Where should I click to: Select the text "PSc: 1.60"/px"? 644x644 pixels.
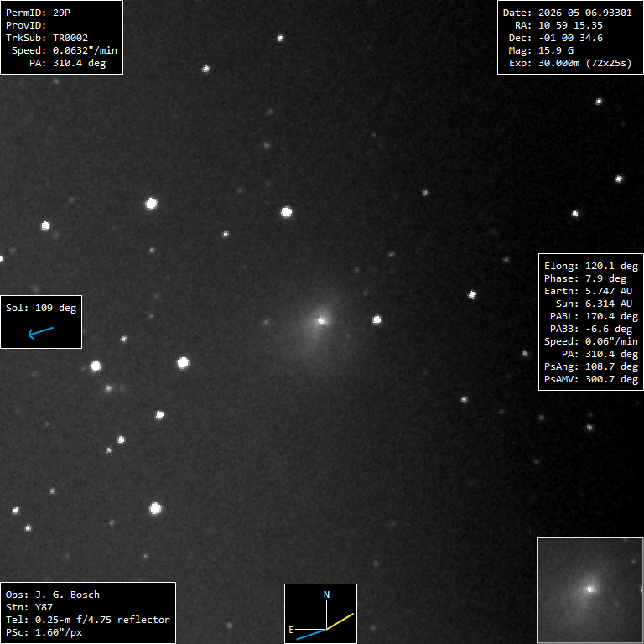tap(44, 632)
